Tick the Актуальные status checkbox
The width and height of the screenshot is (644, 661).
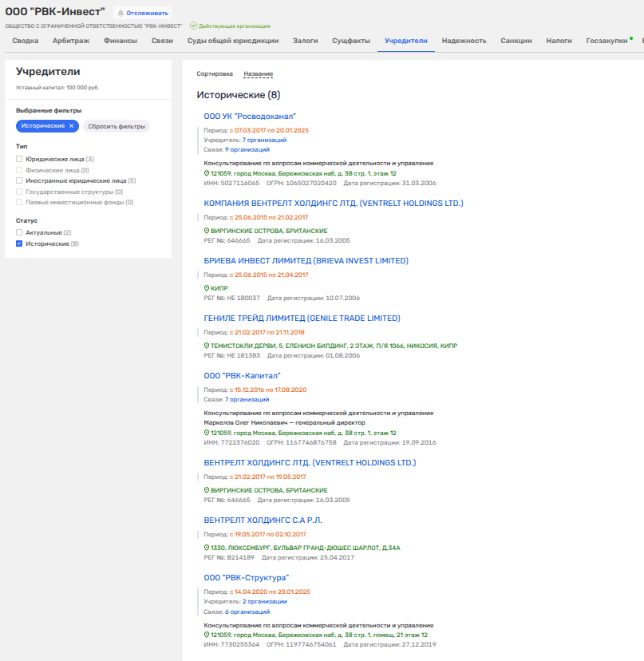point(19,232)
